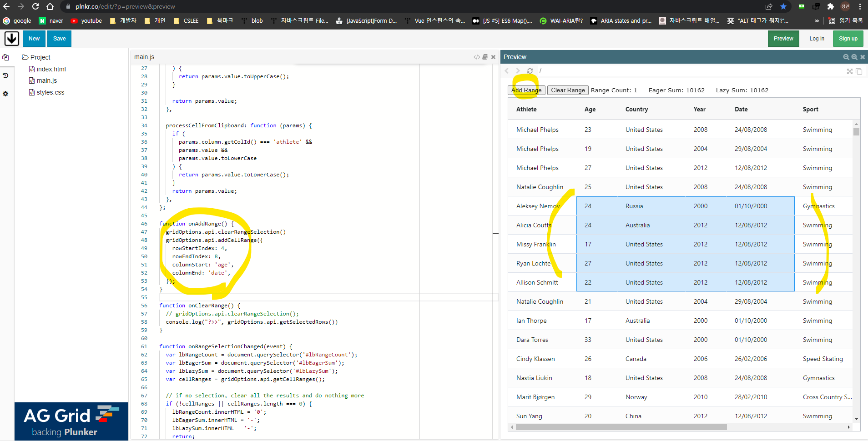Image resolution: width=868 pixels, height=441 pixels.
Task: Go to the browser home page
Action: [x=50, y=6]
